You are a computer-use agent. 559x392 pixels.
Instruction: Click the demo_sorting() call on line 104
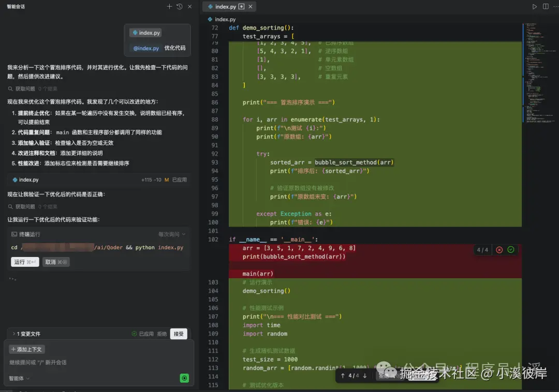click(267, 291)
